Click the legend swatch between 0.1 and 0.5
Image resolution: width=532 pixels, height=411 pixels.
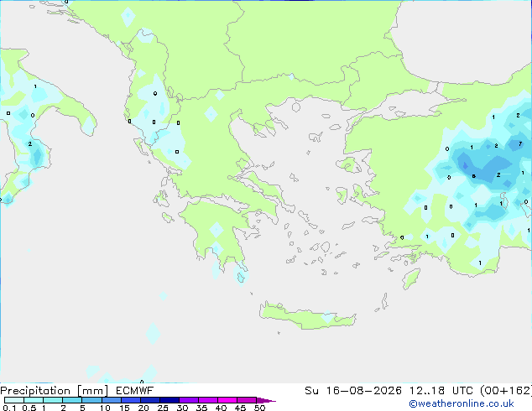coord(14,400)
